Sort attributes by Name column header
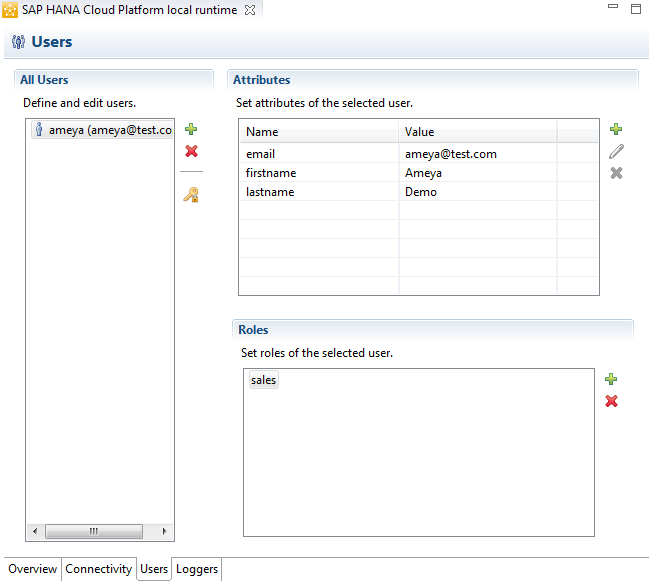This screenshot has height=583, width=653. 319,132
